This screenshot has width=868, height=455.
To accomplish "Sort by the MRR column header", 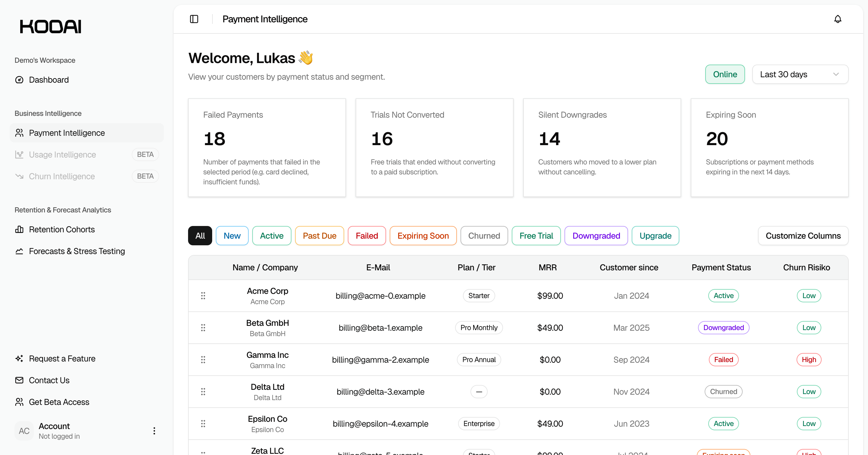I will (547, 267).
